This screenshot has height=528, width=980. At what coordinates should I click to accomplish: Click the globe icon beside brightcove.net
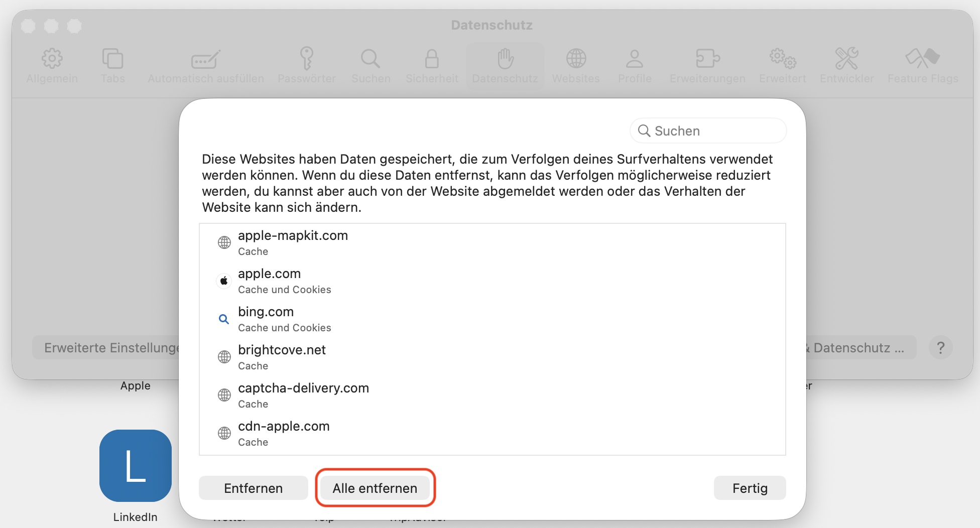[224, 357]
